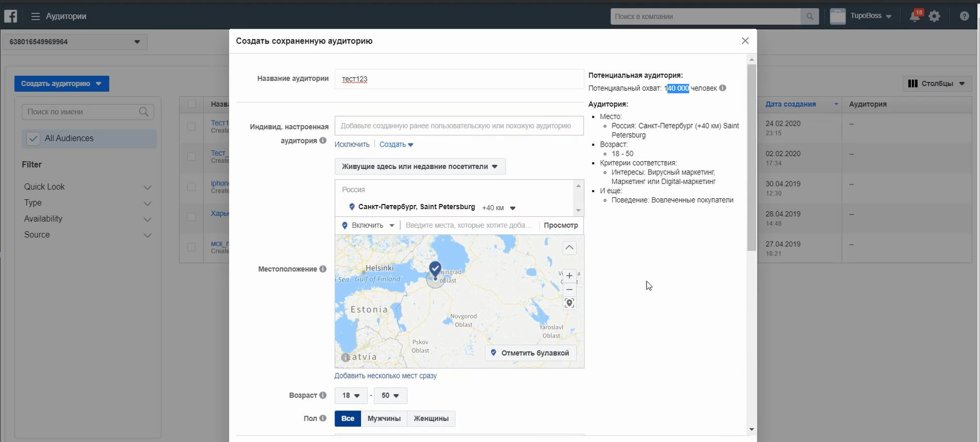The image size is (980, 442).
Task: Select the Женщины gender option
Action: click(431, 418)
